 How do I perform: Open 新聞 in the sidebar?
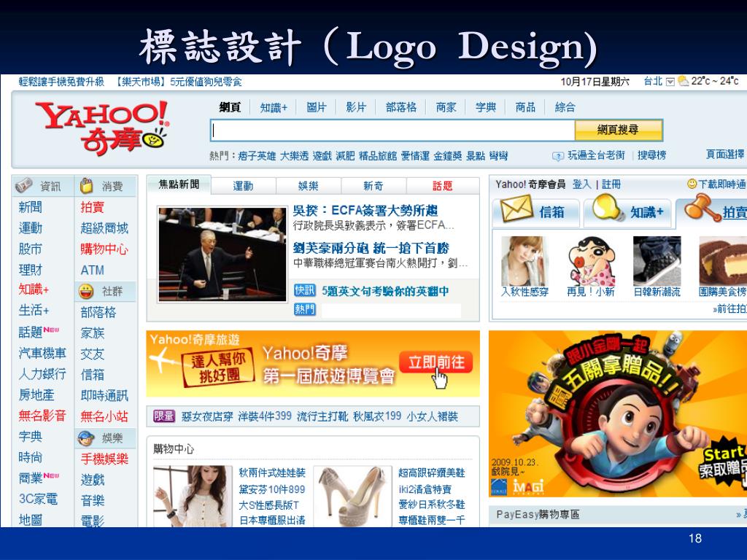[30, 207]
